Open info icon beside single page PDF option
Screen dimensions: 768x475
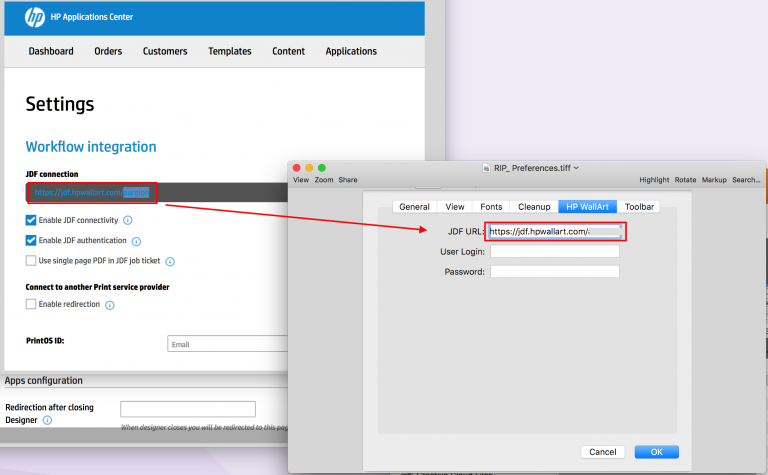pos(170,261)
